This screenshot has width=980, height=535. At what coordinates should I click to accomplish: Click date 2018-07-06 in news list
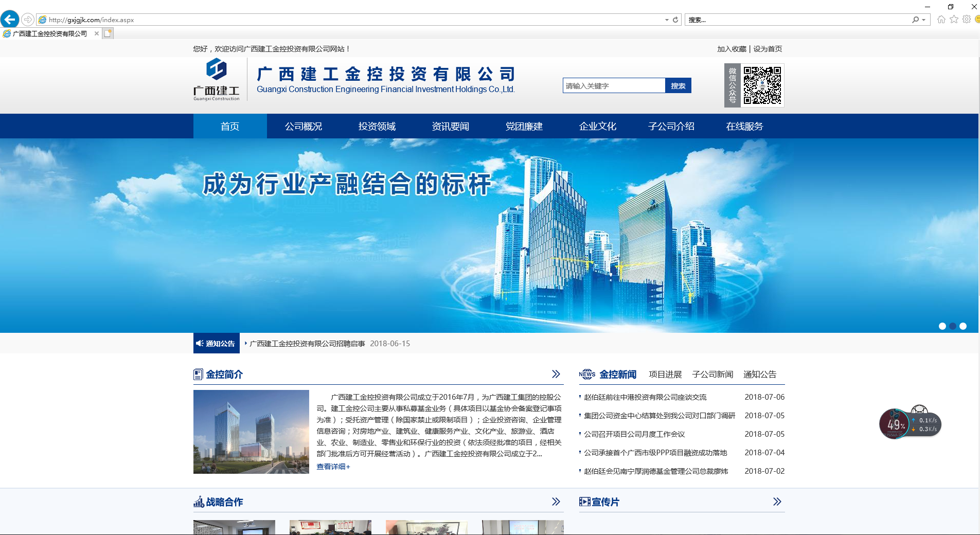point(764,397)
